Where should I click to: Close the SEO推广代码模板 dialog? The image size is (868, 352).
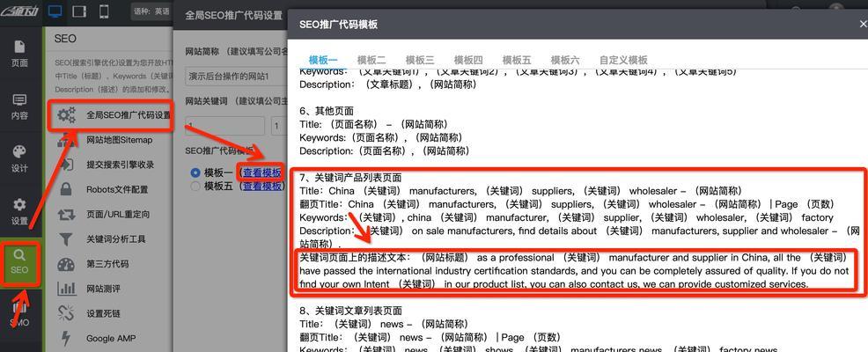pos(863,25)
